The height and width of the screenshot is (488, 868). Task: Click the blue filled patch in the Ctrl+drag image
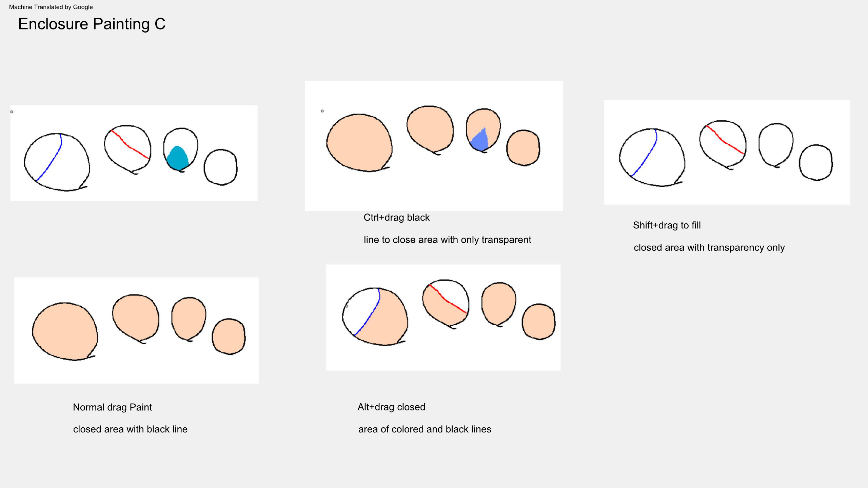coord(480,140)
